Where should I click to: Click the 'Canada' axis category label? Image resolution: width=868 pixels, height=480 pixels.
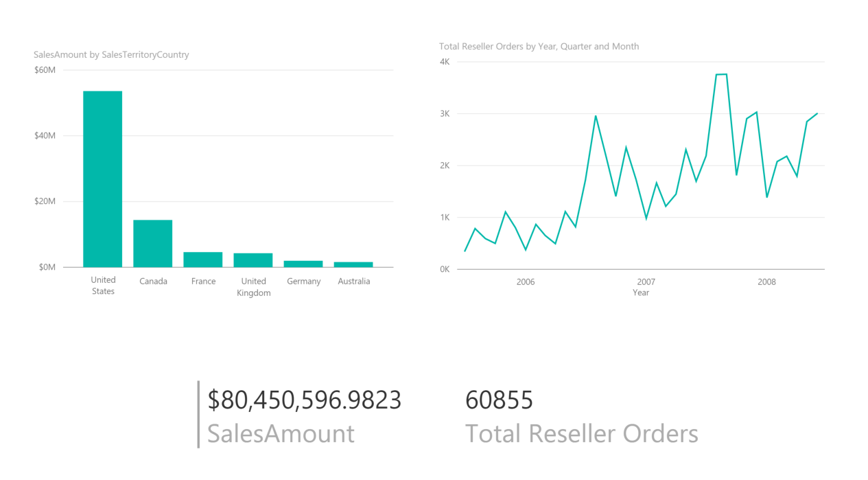coord(153,281)
